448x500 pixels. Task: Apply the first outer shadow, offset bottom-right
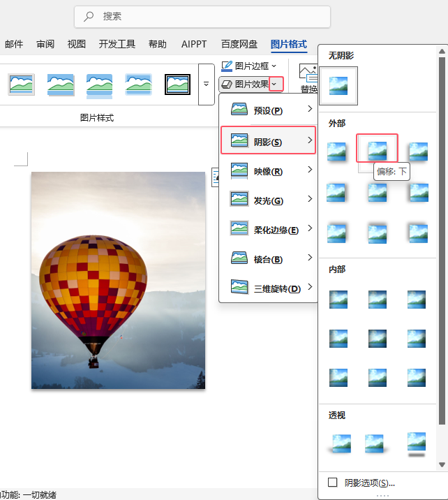(x=337, y=152)
